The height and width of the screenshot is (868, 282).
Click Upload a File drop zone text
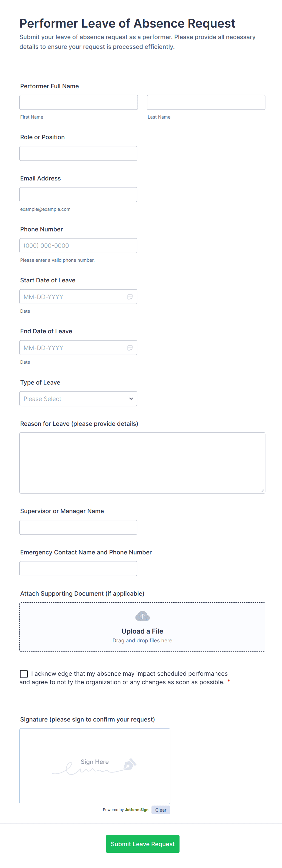coord(142,631)
